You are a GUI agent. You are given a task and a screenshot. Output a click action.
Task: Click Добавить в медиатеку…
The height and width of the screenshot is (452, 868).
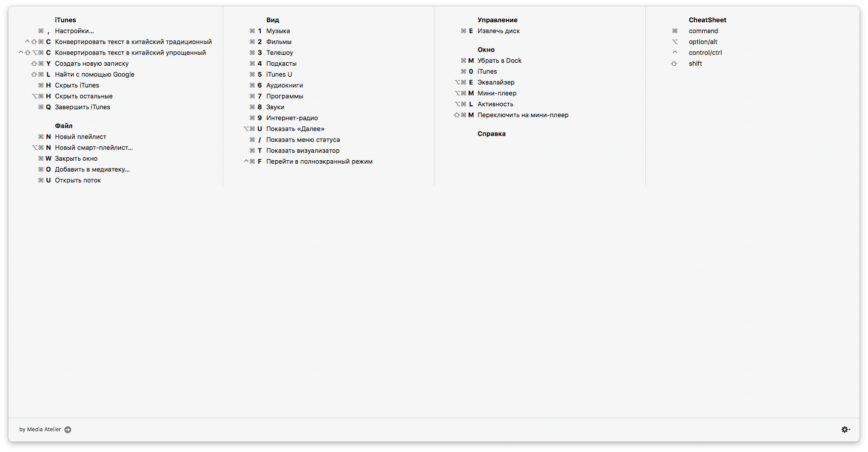[x=92, y=170]
